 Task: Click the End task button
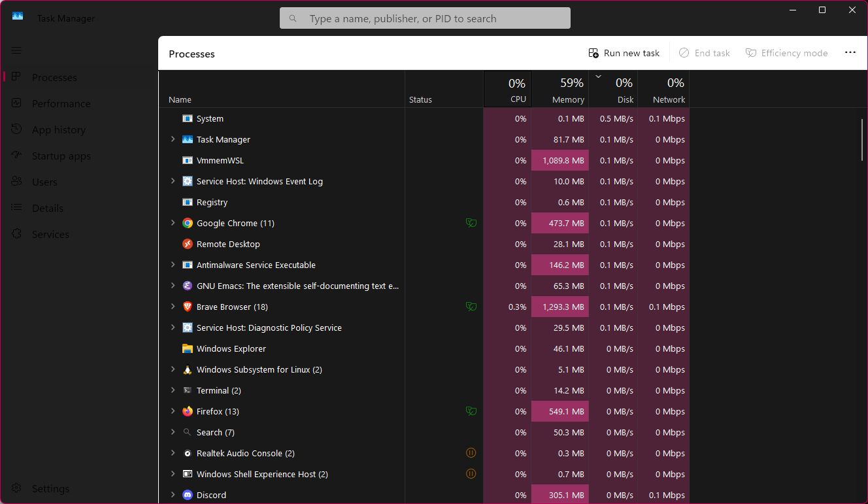coord(704,53)
